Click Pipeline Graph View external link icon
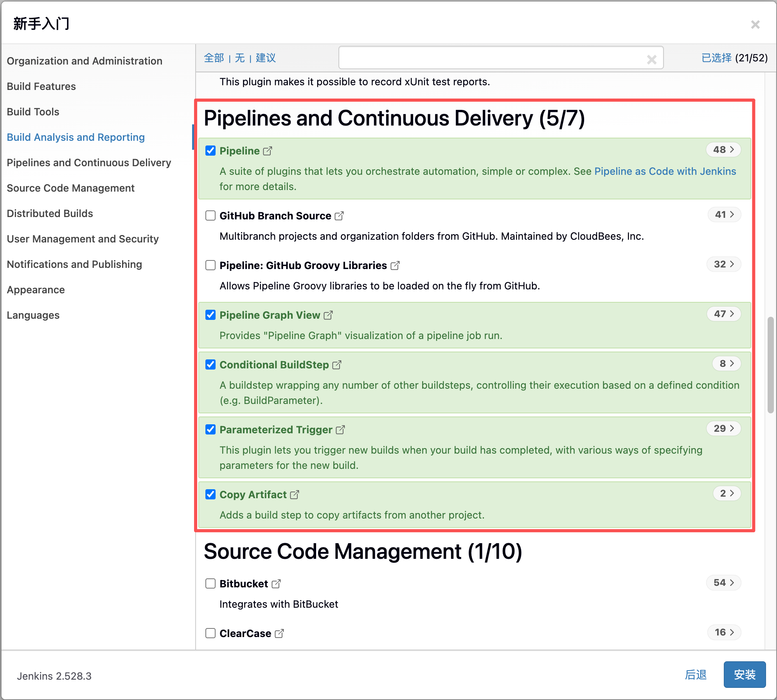This screenshot has width=777, height=700. pyautogui.click(x=328, y=315)
